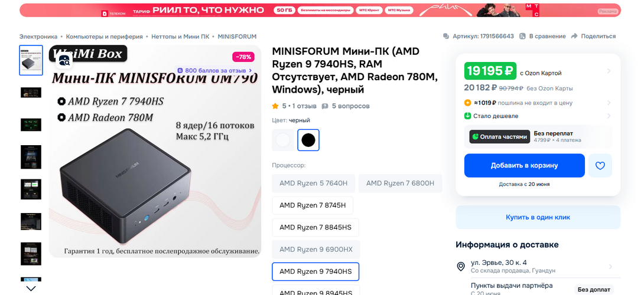Select the white color swatch
Screen dimensions: 644x295
283,140
